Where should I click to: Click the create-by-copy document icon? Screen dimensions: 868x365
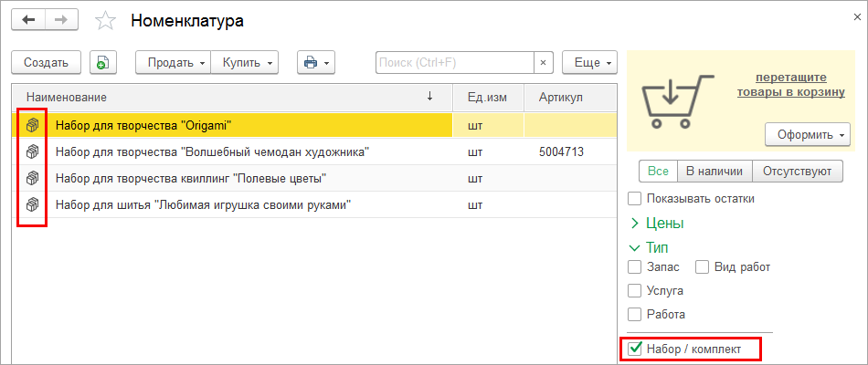coord(102,62)
